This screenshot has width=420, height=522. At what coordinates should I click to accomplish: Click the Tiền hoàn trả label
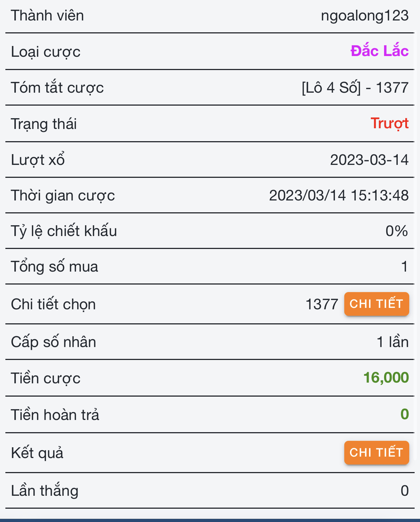[55, 415]
